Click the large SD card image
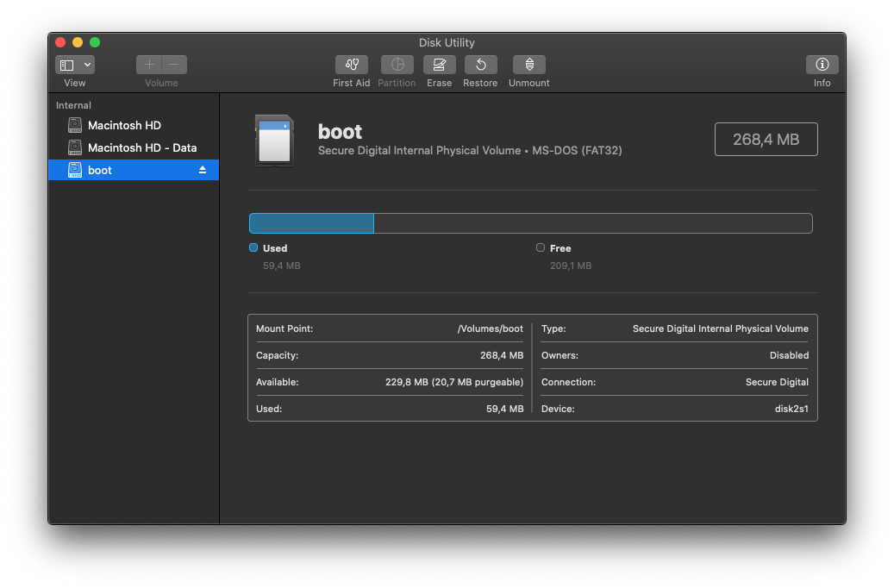894x588 pixels. click(274, 141)
